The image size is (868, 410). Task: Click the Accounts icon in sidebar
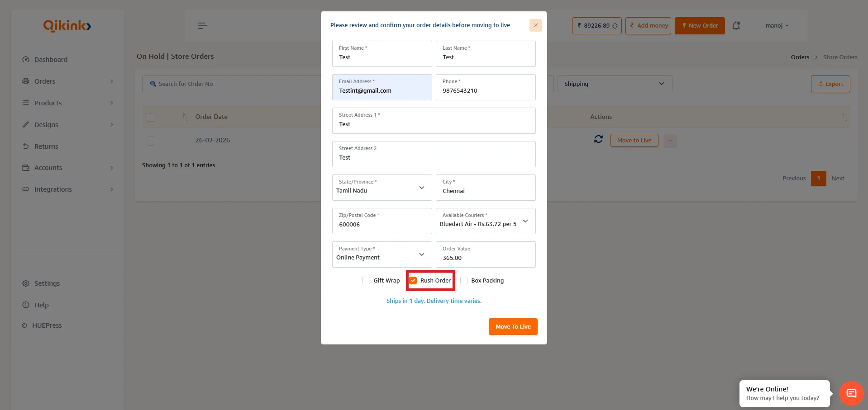pyautogui.click(x=26, y=168)
